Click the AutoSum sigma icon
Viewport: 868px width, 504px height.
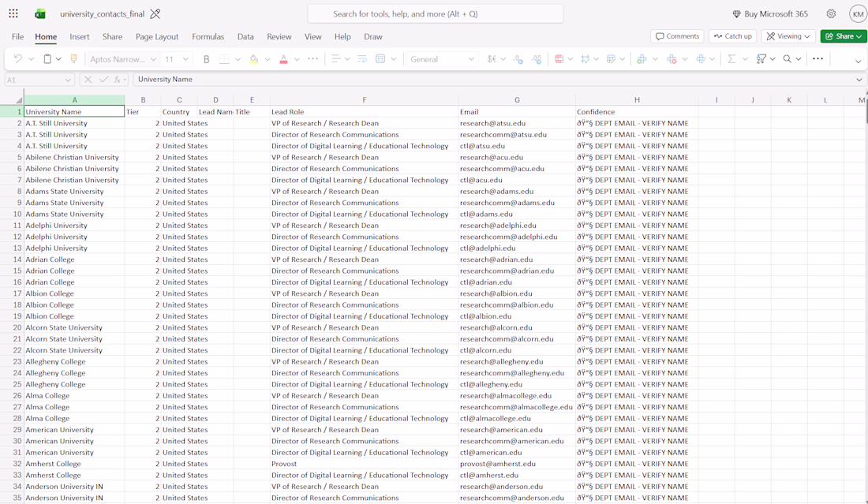pyautogui.click(x=731, y=59)
